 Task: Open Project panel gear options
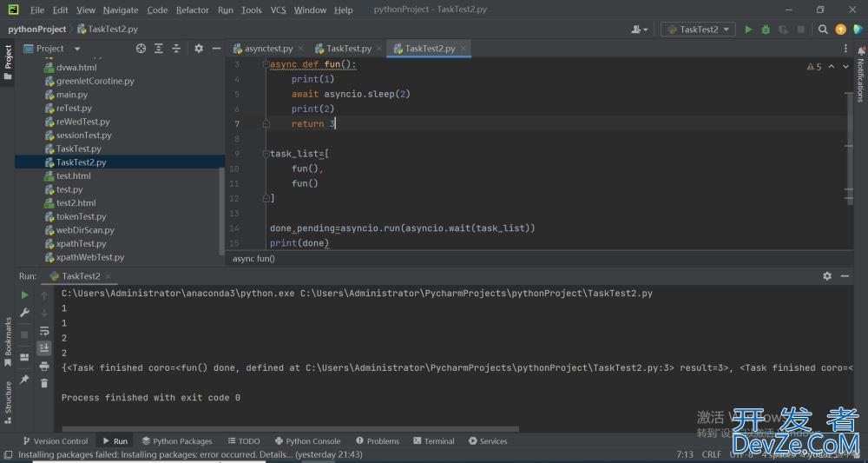pyautogui.click(x=199, y=49)
